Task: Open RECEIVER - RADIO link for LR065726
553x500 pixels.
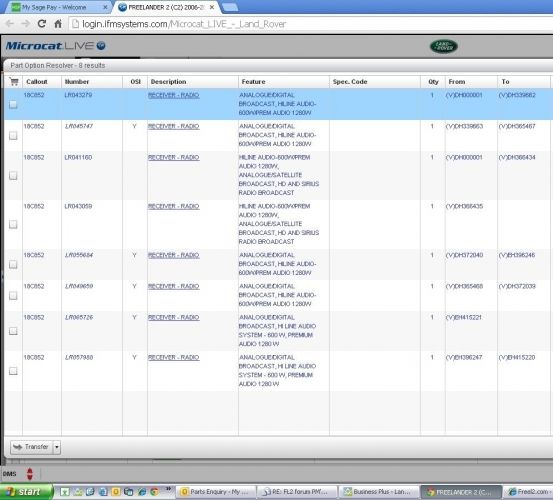Action: coord(174,317)
